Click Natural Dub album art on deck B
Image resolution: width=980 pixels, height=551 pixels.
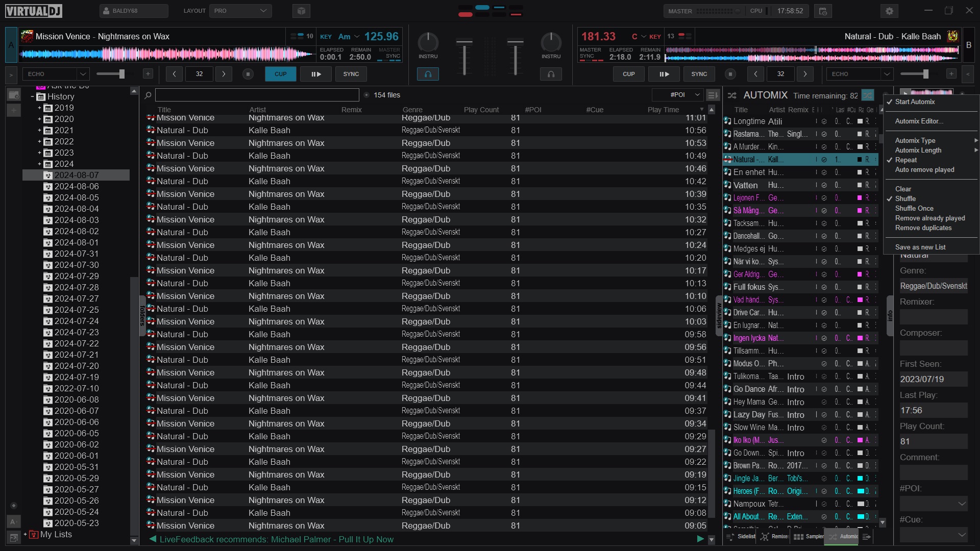(952, 36)
